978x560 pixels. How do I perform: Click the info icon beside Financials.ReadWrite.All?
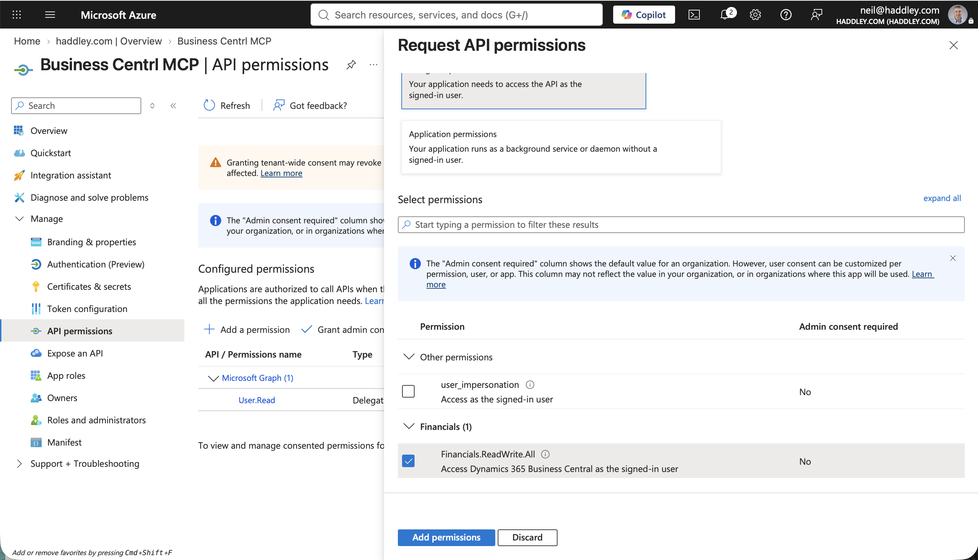545,454
